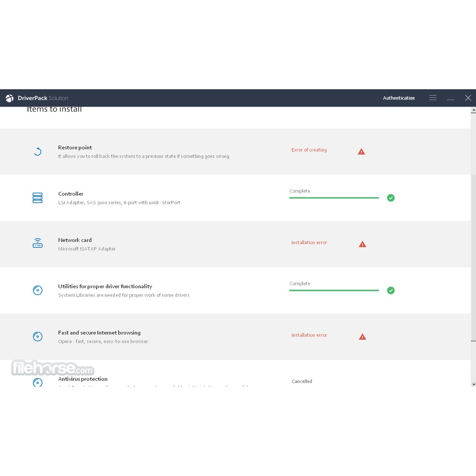Minimize the DriverPack window
The image size is (476, 476).
click(x=450, y=98)
